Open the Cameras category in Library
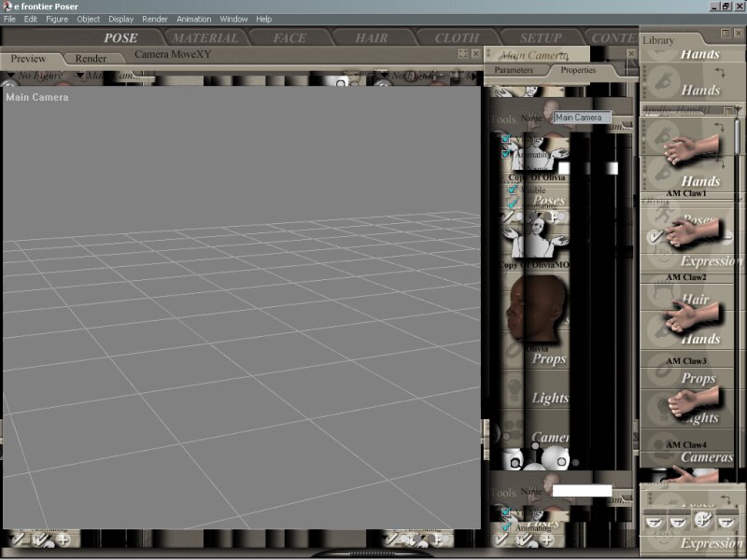The width and height of the screenshot is (747, 560). 707,457
